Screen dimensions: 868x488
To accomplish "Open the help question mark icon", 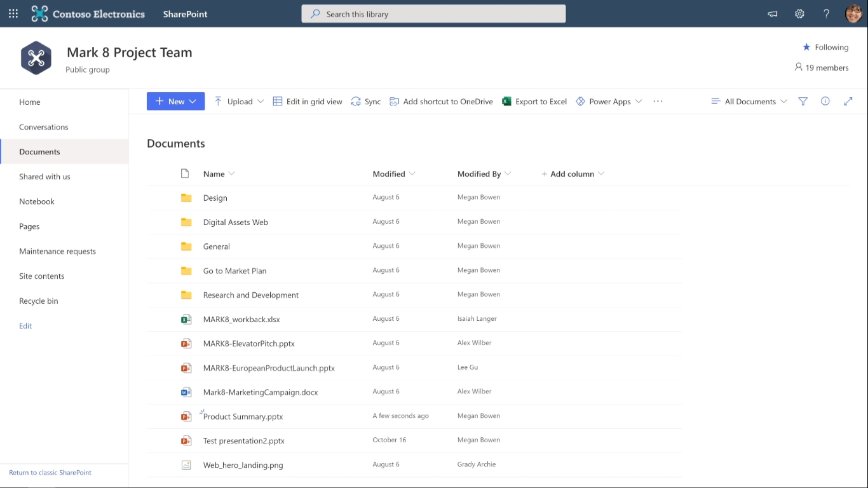I will (x=826, y=13).
